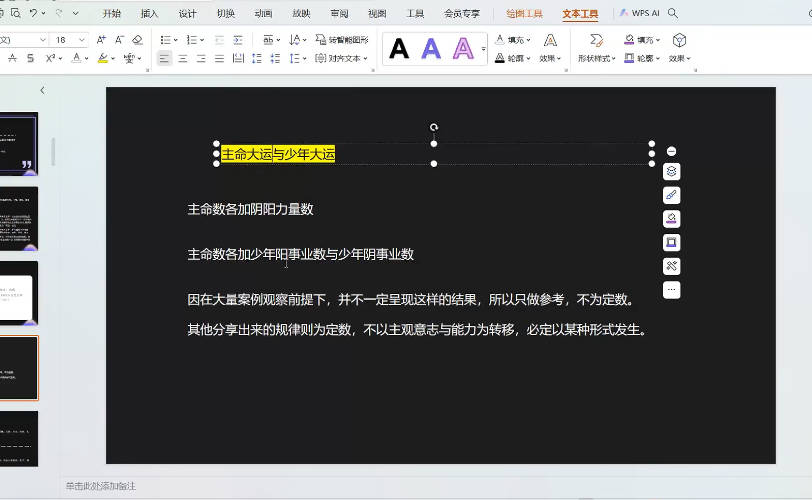
Task: Apply the purple outlined WordArt style
Action: pyautogui.click(x=463, y=48)
